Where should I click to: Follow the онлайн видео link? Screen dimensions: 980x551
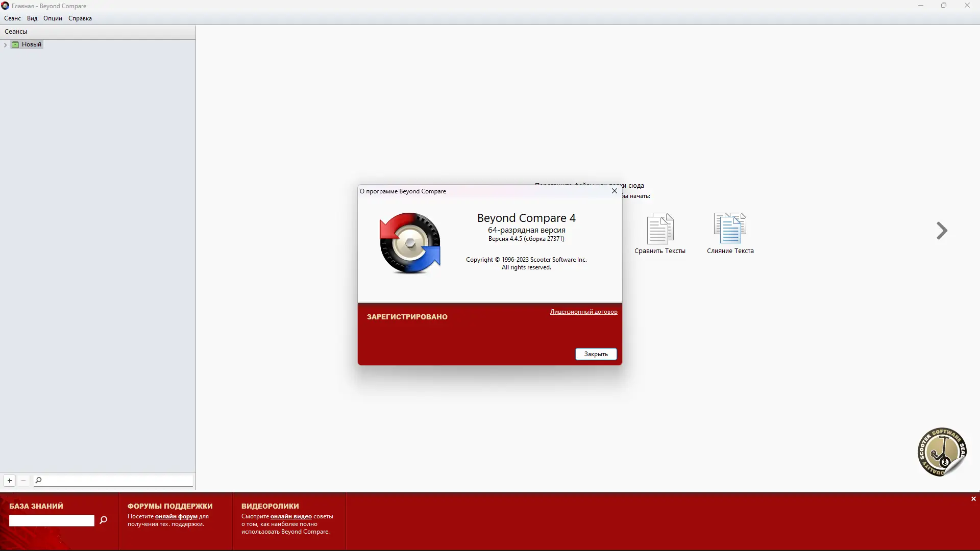tap(291, 516)
